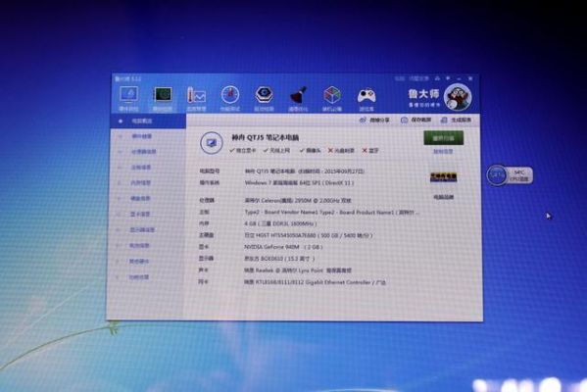Viewport: 587px width, 392px height.
Task: Open 显卡信息 sidebar item
Action: click(x=140, y=215)
